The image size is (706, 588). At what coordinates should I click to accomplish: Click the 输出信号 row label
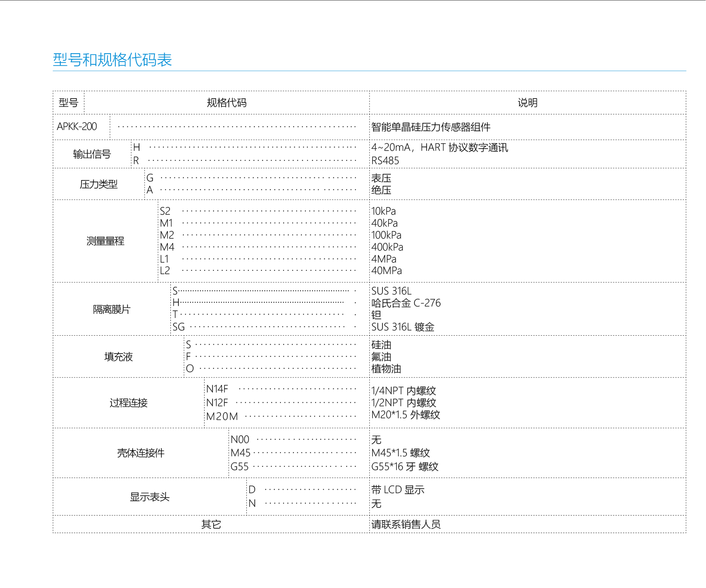(x=92, y=154)
